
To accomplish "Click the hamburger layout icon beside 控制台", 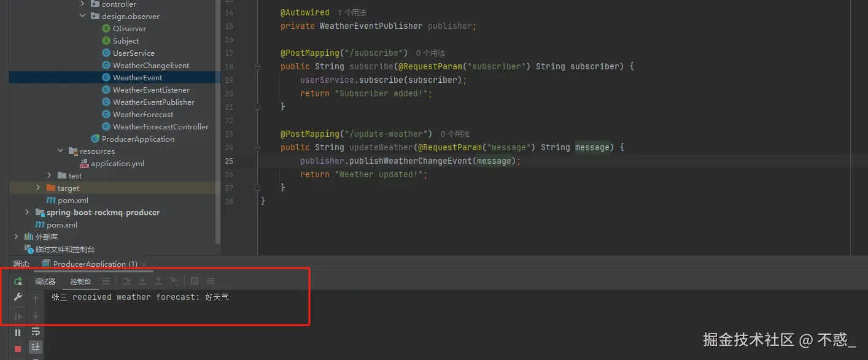I will click(x=106, y=281).
